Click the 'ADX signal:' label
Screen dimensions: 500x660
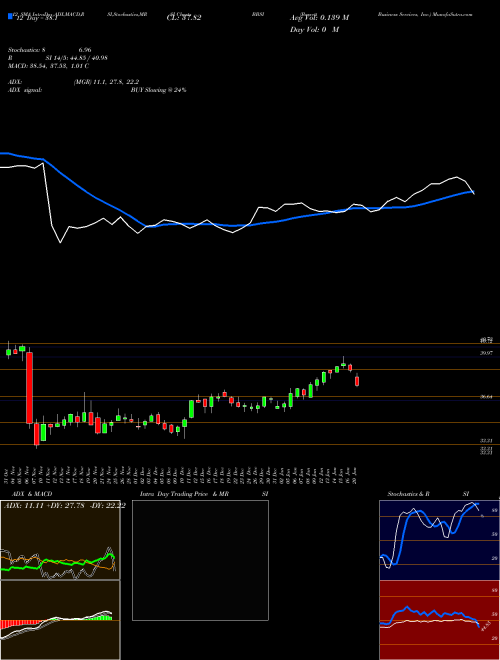coord(25,90)
